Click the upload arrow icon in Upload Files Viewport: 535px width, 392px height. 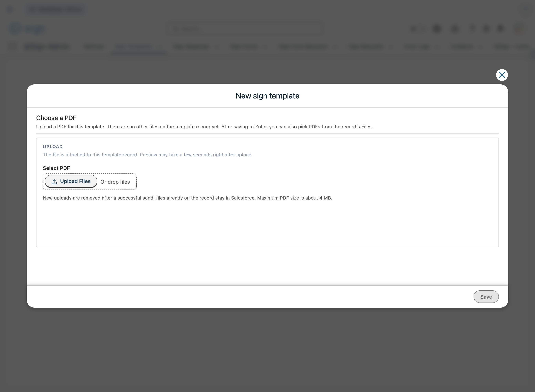coord(54,181)
